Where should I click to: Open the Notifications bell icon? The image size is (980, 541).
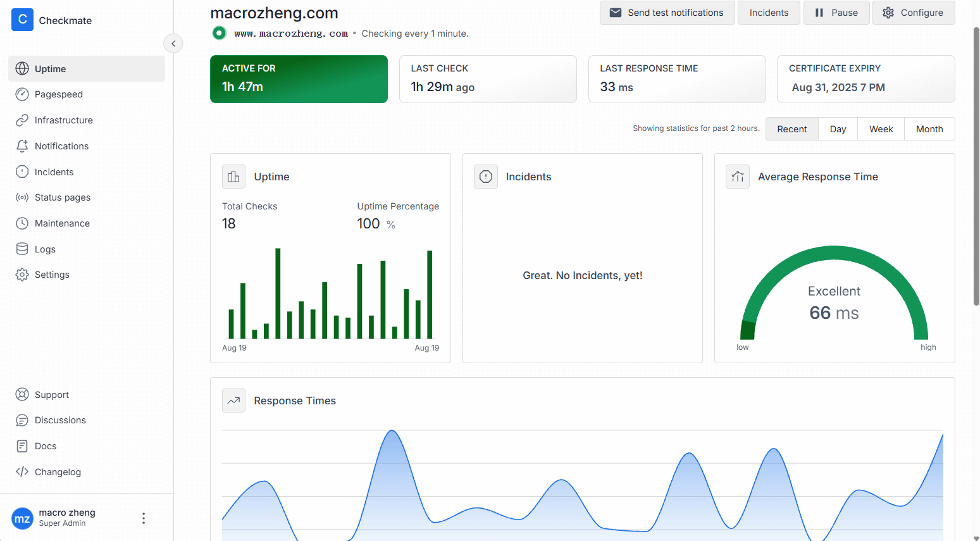click(x=22, y=146)
